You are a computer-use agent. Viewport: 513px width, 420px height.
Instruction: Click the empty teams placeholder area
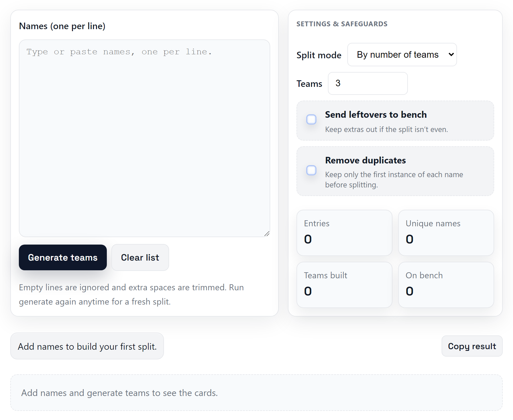[256, 393]
